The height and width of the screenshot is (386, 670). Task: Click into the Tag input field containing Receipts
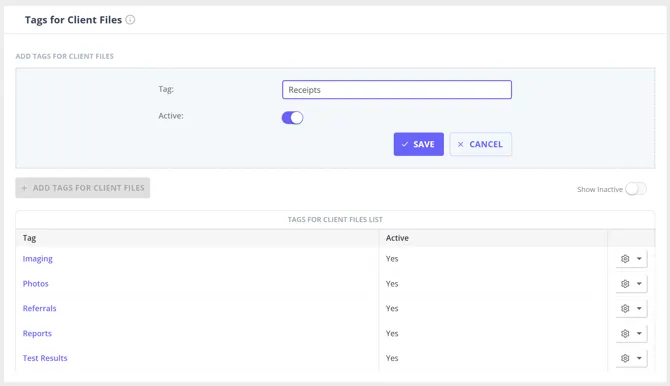397,90
